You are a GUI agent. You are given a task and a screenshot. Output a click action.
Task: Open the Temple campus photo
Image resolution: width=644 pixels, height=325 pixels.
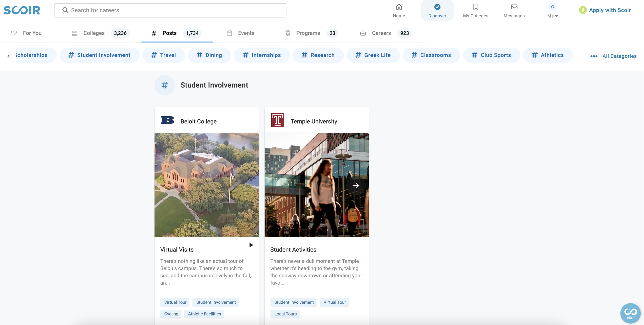[x=316, y=185]
